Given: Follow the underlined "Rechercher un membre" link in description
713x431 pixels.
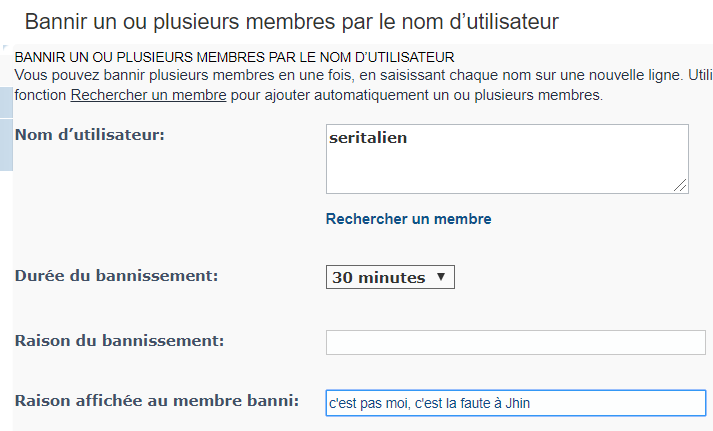Looking at the screenshot, I should (x=148, y=96).
